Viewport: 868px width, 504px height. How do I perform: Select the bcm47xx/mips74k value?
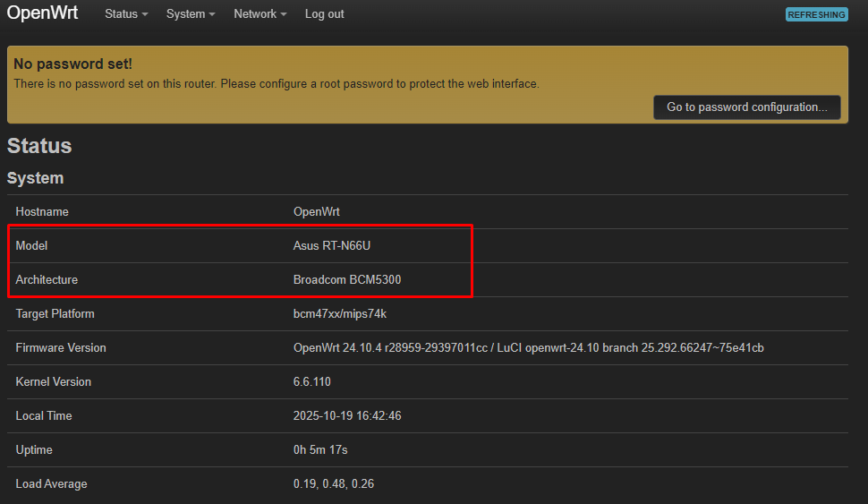(x=340, y=313)
